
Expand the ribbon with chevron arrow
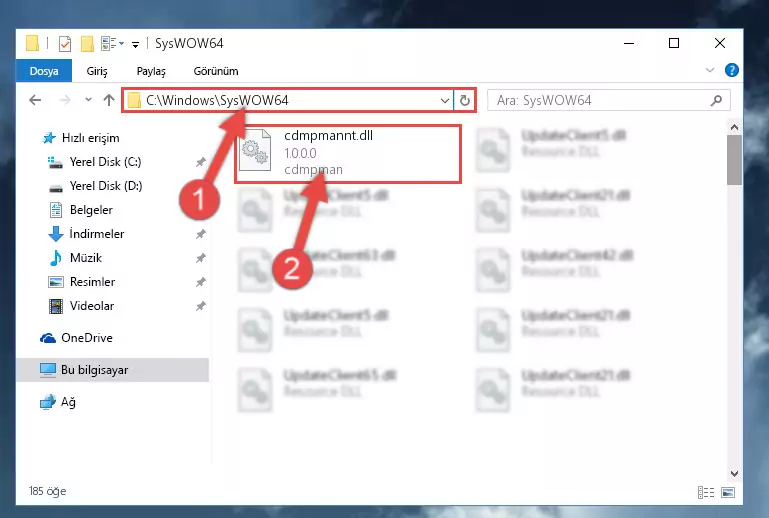tap(709, 70)
